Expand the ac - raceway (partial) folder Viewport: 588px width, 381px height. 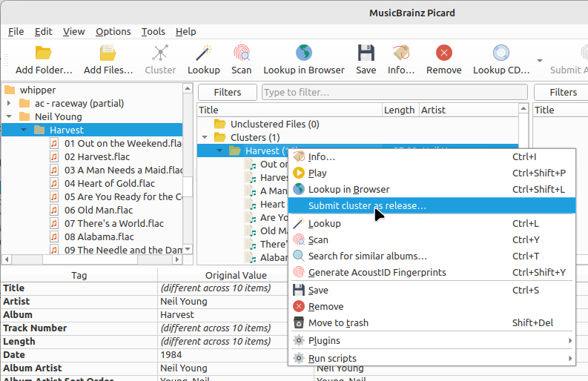click(x=9, y=103)
